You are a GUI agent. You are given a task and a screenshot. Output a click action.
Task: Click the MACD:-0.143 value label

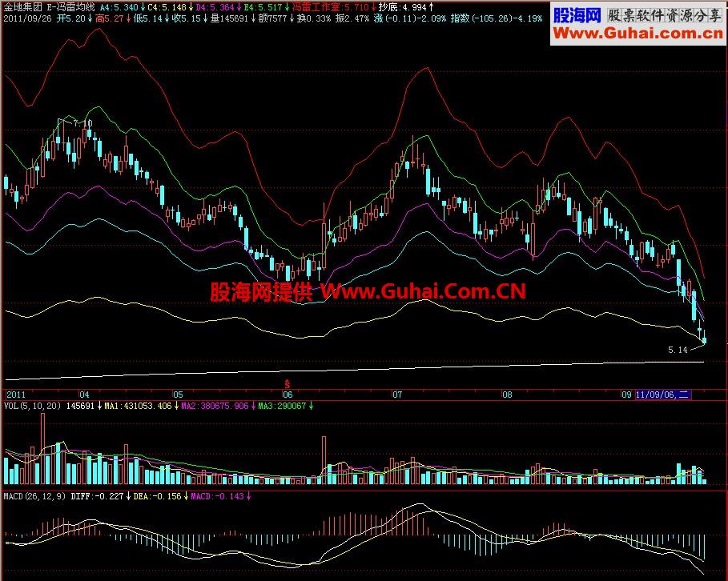(217, 496)
